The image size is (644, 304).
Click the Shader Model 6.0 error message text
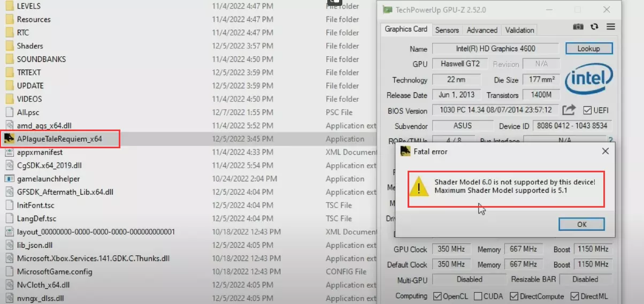(x=515, y=186)
